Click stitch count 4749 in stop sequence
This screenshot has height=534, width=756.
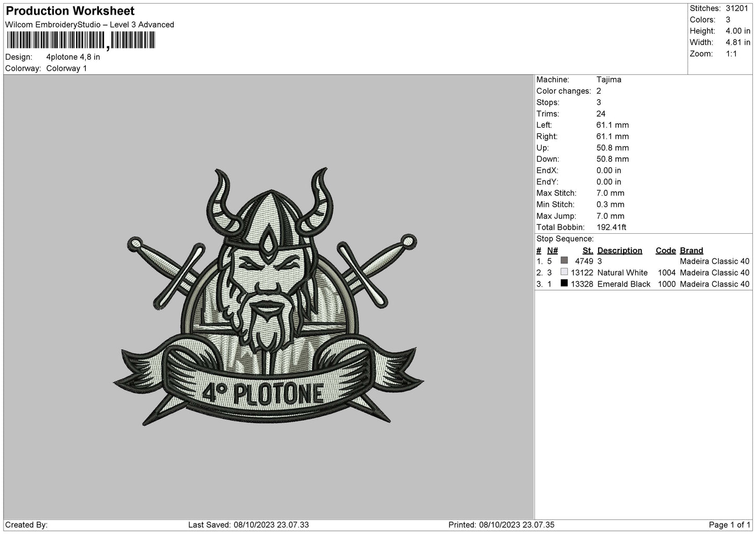coord(584,262)
